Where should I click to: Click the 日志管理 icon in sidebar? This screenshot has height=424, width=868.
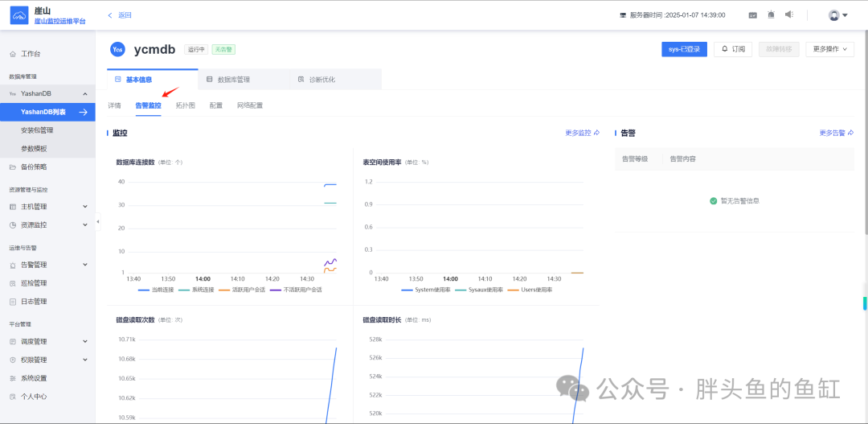(x=13, y=302)
